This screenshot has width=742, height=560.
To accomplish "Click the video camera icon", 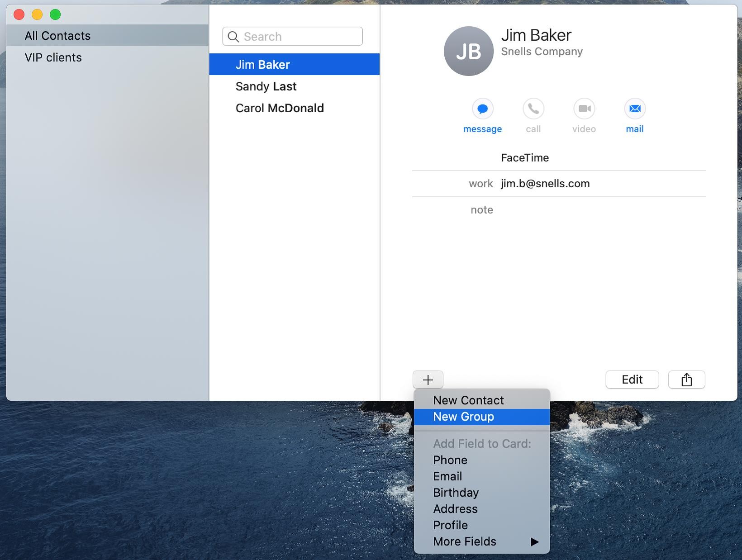I will [584, 109].
